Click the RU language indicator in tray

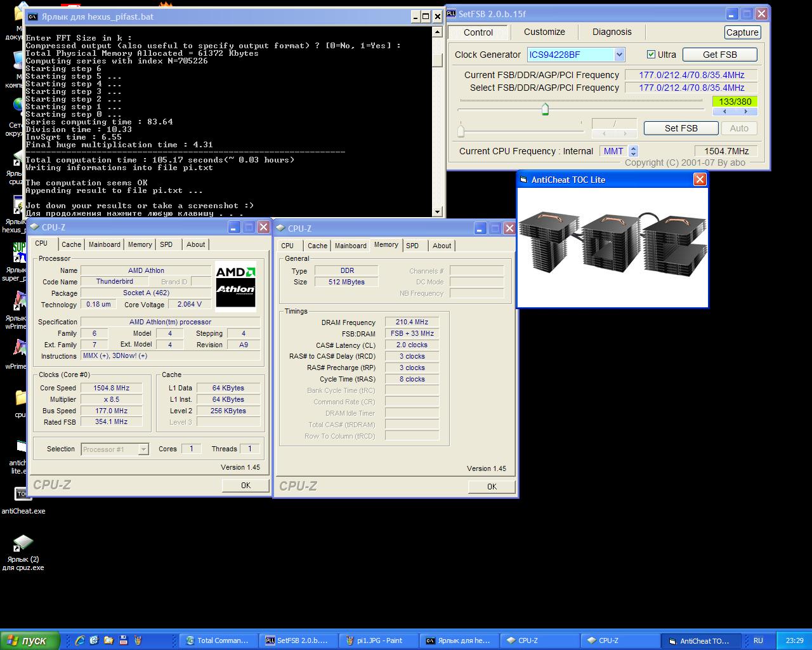click(758, 640)
